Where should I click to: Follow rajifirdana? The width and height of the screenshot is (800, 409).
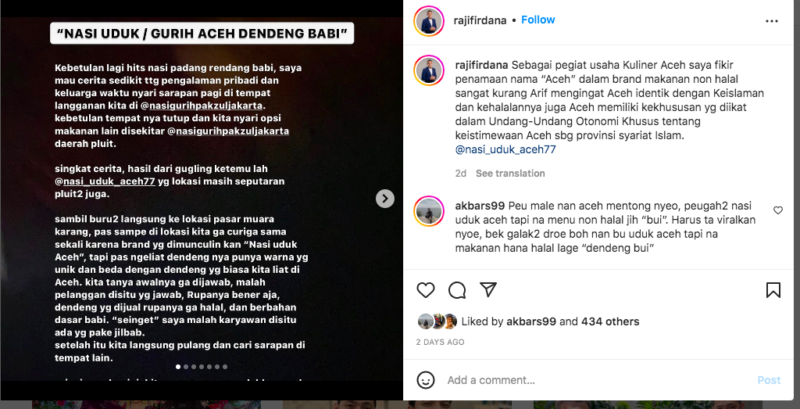click(x=538, y=20)
